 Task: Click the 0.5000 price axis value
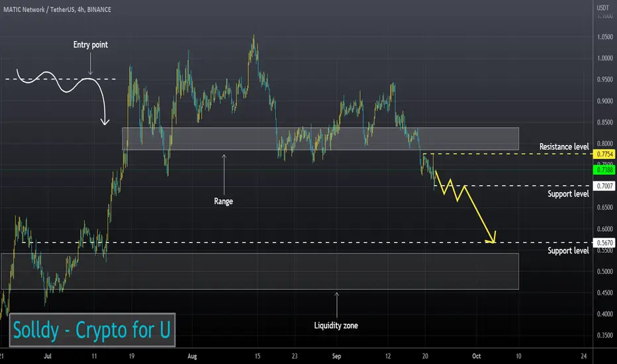[605, 271]
